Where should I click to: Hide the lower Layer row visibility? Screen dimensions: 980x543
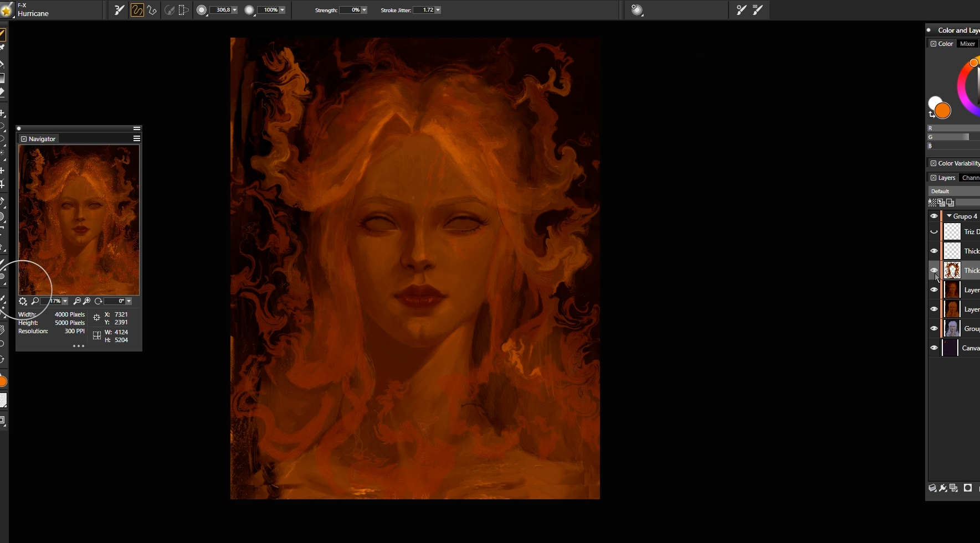934,309
